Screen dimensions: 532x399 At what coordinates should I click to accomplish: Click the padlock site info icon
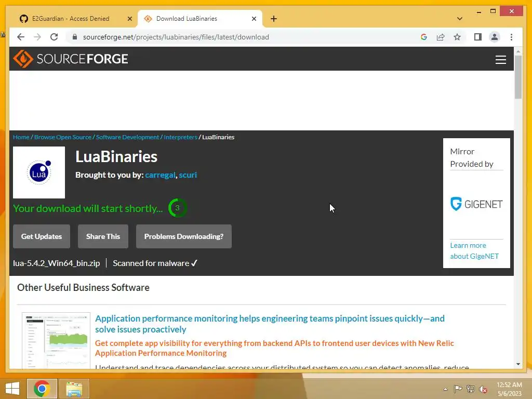(x=75, y=37)
